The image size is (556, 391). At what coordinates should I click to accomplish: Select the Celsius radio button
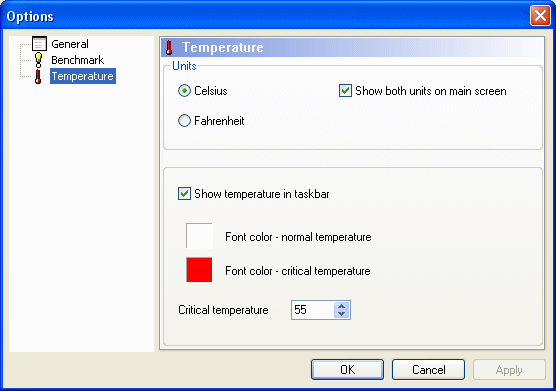click(184, 91)
